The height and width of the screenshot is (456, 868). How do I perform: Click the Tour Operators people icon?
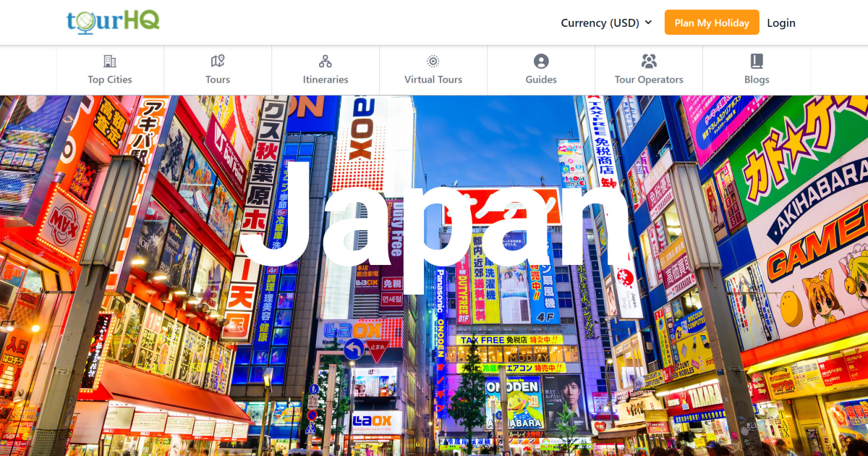(649, 61)
